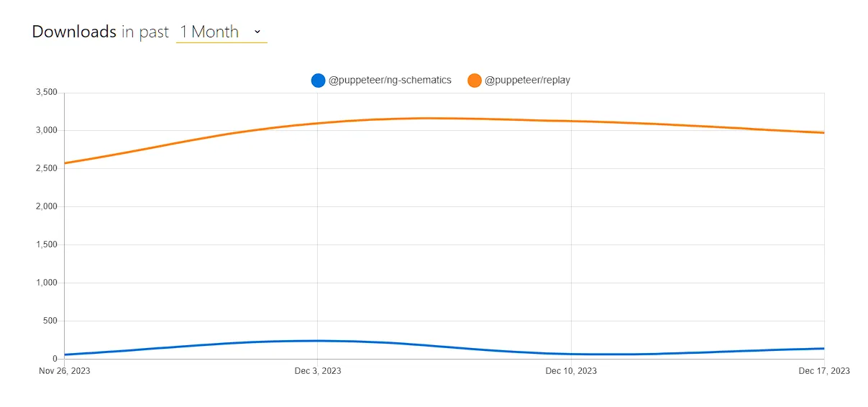
Task: Click the orange replay legend circle
Action: [x=475, y=81]
